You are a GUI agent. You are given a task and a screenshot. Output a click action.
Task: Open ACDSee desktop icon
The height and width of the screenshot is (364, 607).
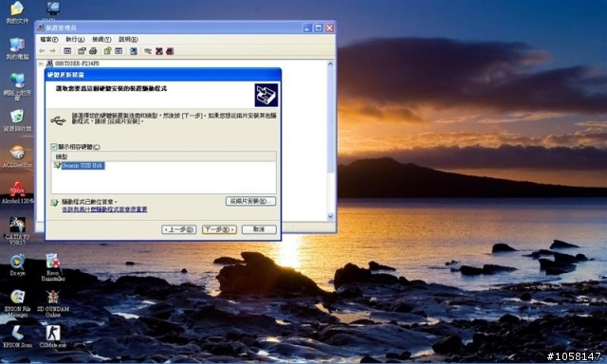click(x=17, y=156)
